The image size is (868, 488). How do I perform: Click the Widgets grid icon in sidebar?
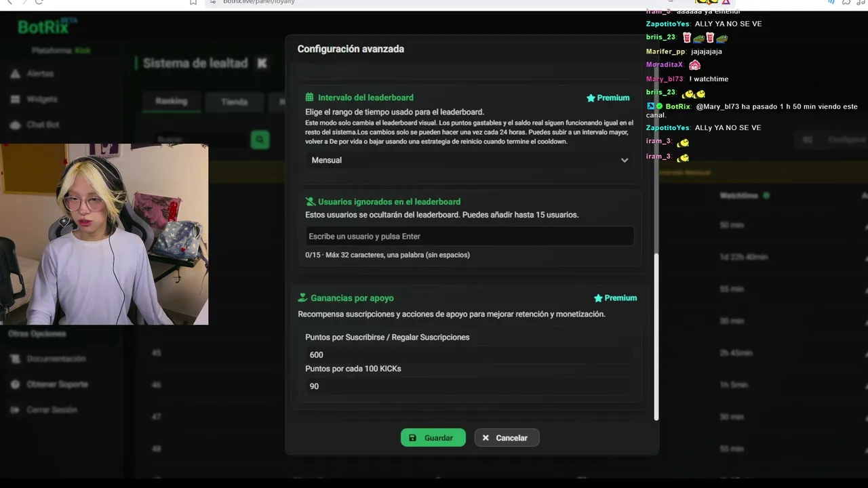click(x=15, y=99)
